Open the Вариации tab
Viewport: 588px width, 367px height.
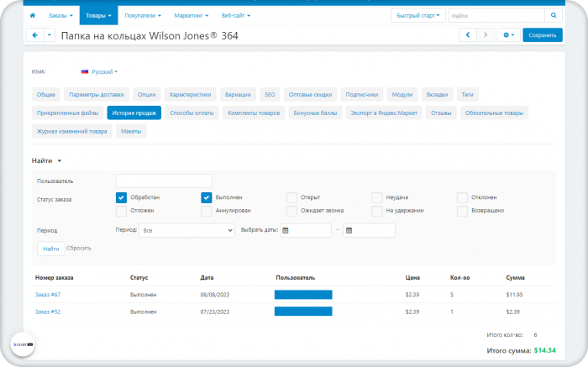238,94
